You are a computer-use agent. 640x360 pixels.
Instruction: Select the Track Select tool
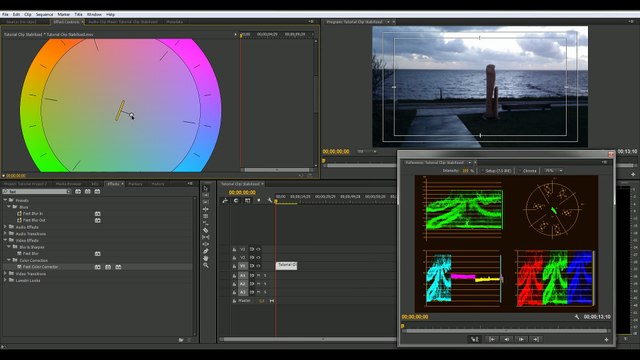tap(206, 196)
